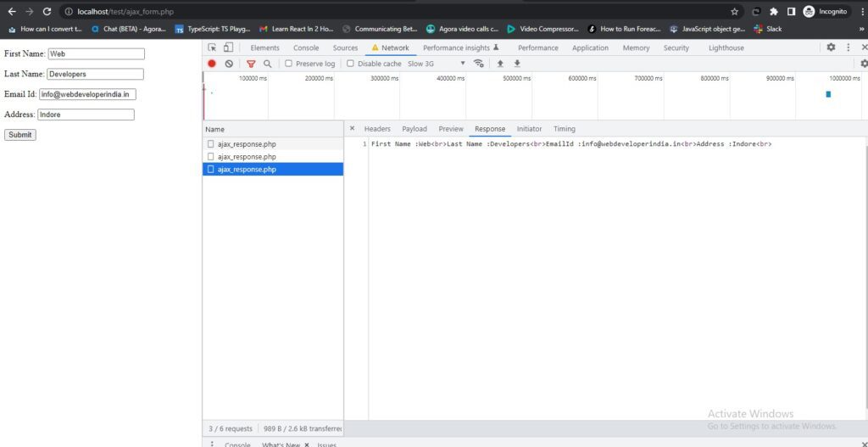Open the Lighthouse tab
Screen dimensions: 868x447
coord(726,48)
